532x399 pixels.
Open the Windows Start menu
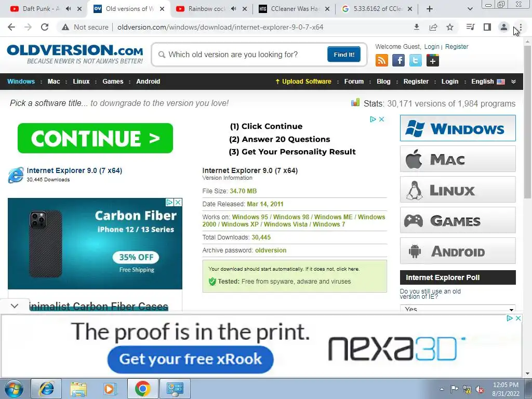pos(14,389)
